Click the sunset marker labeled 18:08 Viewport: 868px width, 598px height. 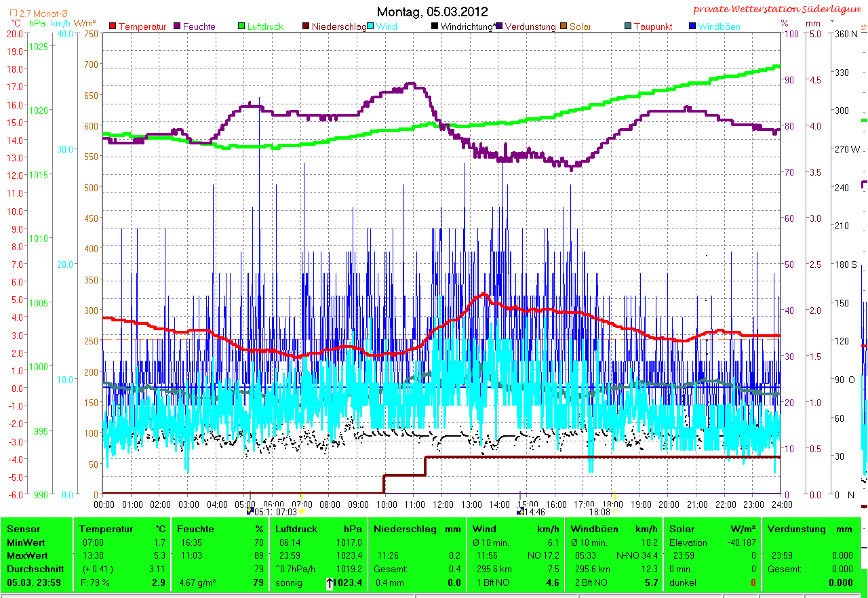coord(614,512)
